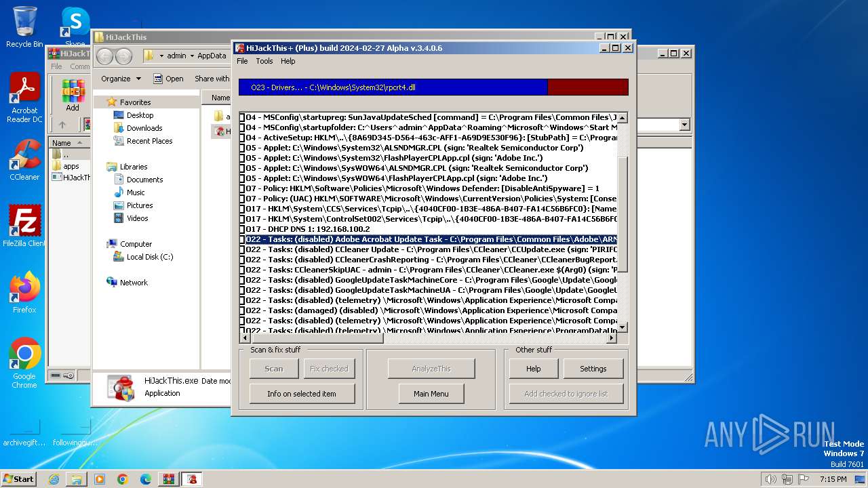Image resolution: width=868 pixels, height=488 pixels.
Task: Check O22 CCleaner Update task entry
Action: [243, 249]
